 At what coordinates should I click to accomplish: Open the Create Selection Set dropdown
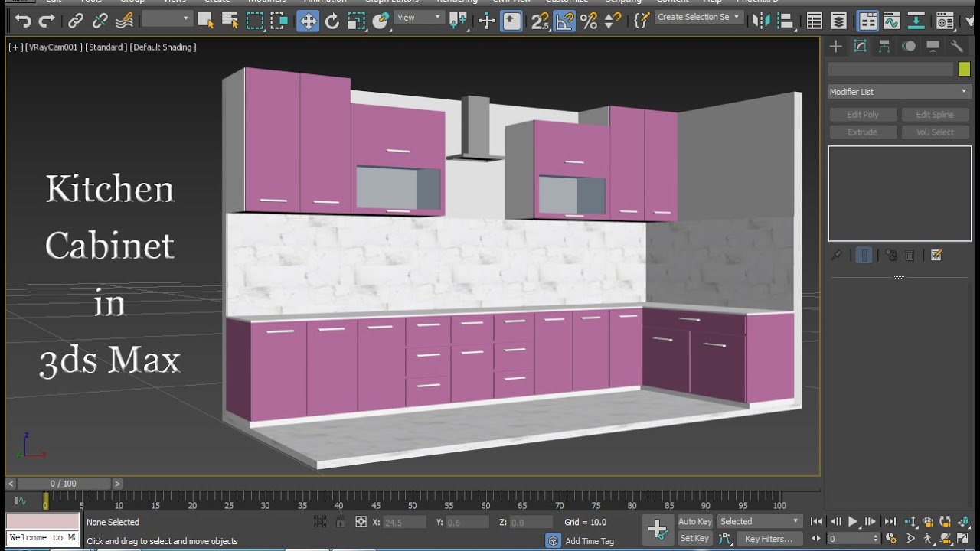coord(699,17)
